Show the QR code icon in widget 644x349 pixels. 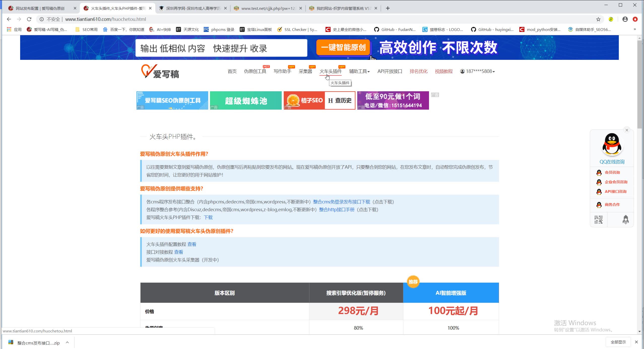coord(598,220)
